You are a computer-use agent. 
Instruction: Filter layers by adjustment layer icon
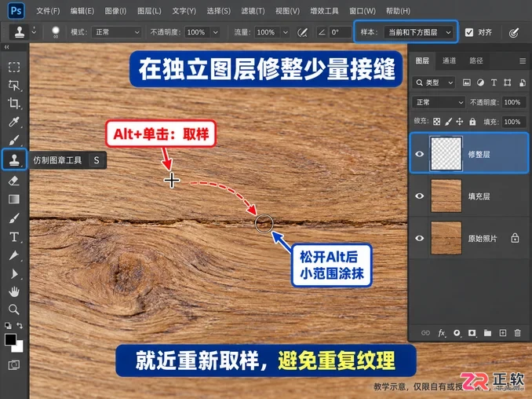coord(480,82)
